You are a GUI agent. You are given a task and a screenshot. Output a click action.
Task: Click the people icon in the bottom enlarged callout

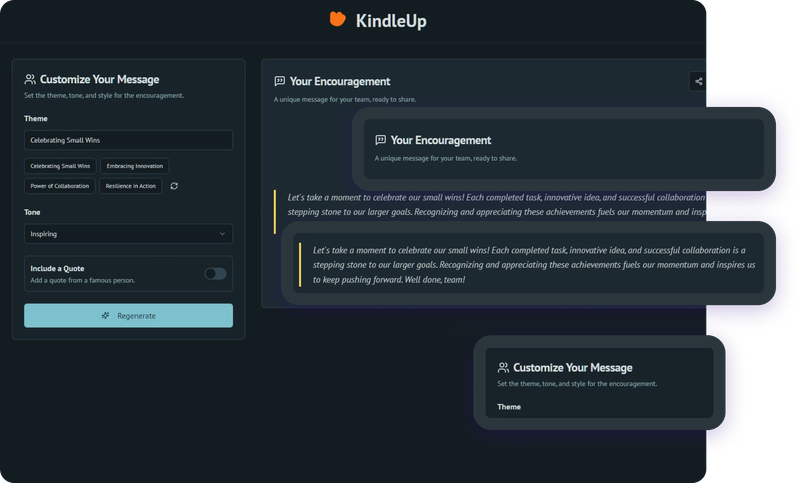503,368
